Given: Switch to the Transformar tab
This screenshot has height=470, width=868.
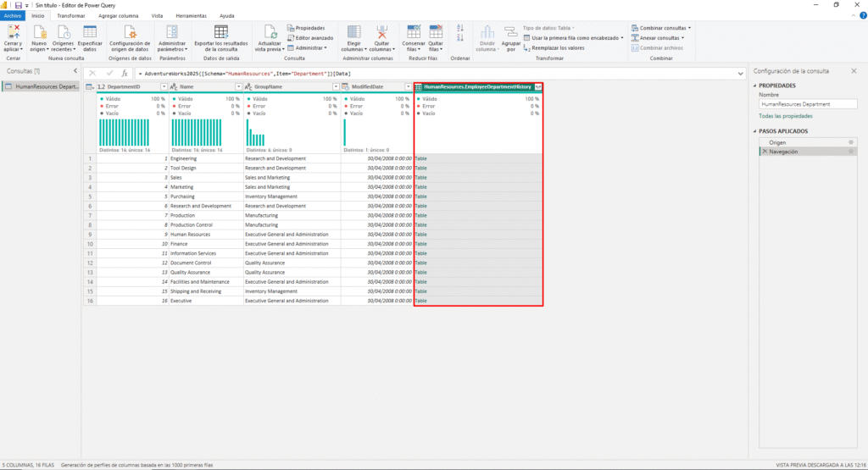Looking at the screenshot, I should click(x=70, y=16).
